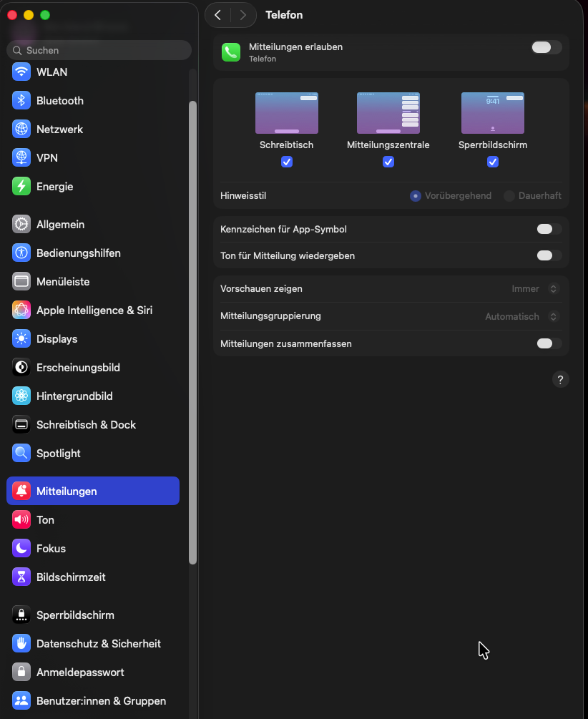Viewport: 588px width, 719px height.
Task: Click the sidebar vertical scrollbar
Action: coord(192,333)
